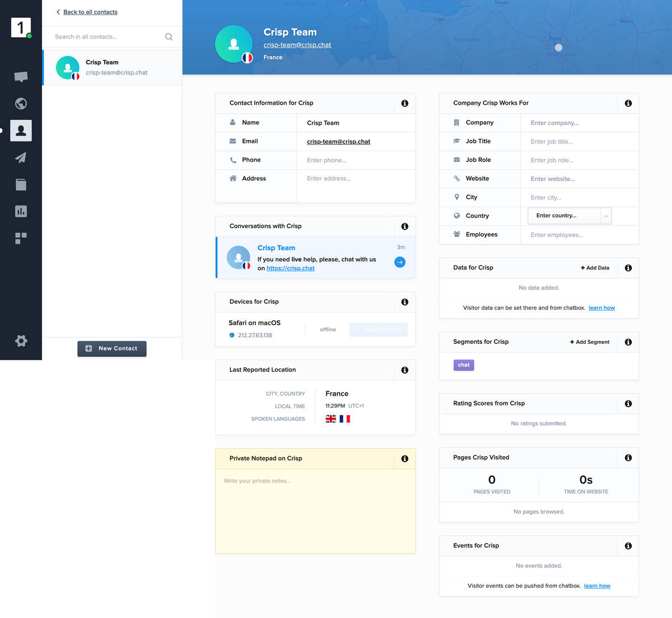
Task: Open conversation with the blue arrow icon
Action: tap(400, 262)
